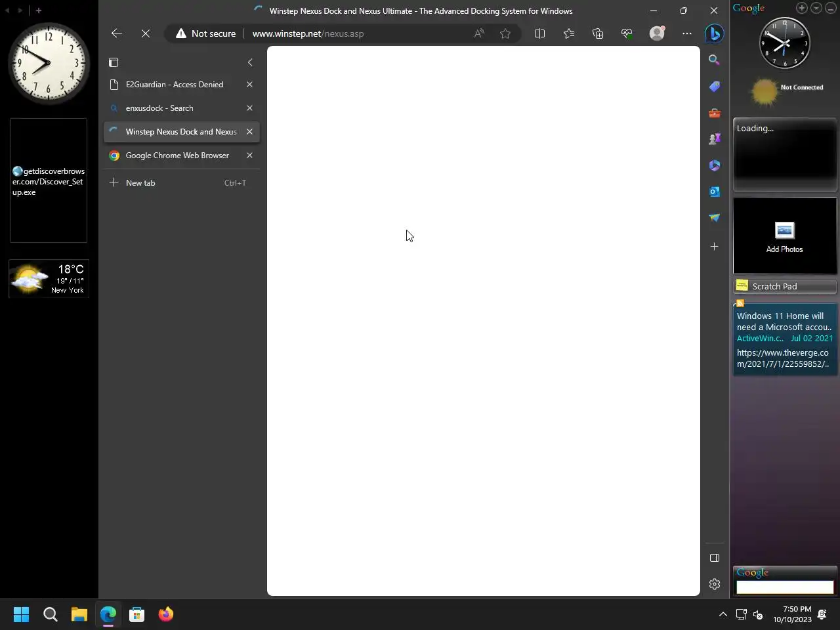
Task: Click the New York 18°C weather widget
Action: tap(49, 279)
